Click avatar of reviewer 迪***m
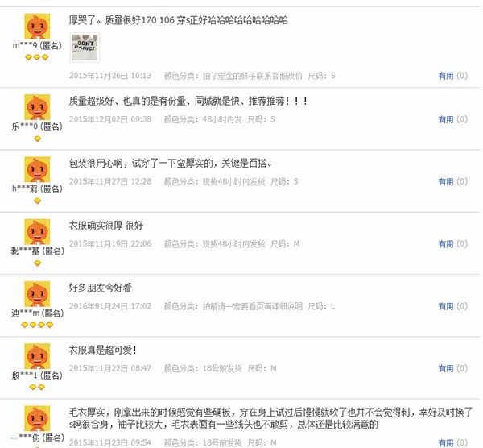The height and width of the screenshot is (448, 483). (x=37, y=294)
